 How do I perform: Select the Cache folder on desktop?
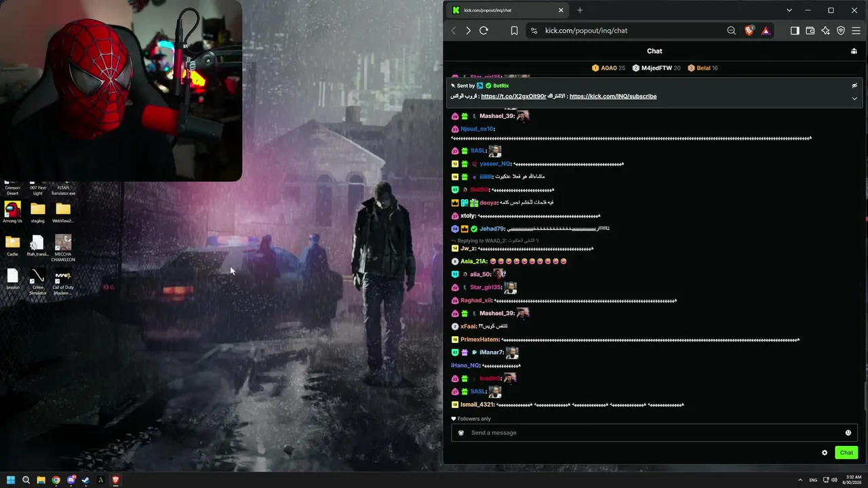point(12,245)
